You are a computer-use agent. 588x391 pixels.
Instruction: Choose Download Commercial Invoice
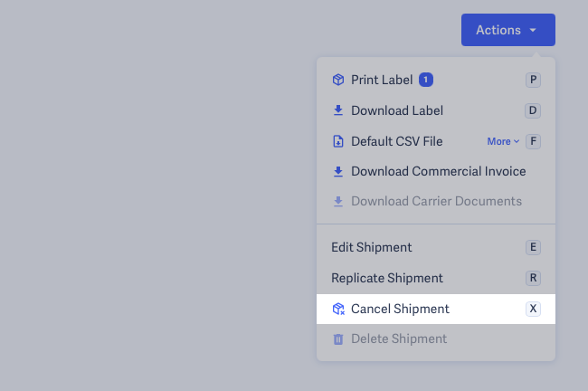point(436,171)
